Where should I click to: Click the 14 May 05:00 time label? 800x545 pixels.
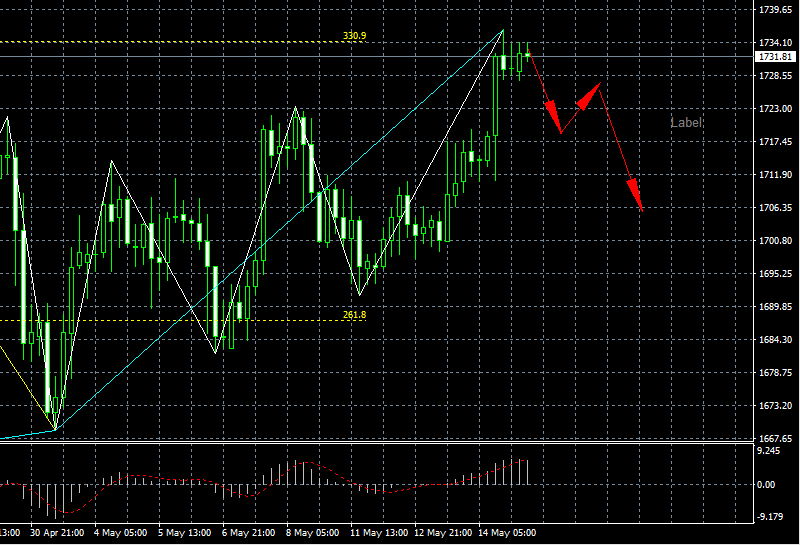tap(507, 533)
